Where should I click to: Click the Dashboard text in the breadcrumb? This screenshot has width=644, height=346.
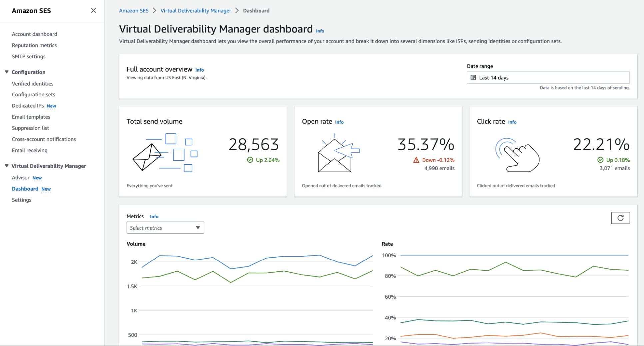(256, 11)
